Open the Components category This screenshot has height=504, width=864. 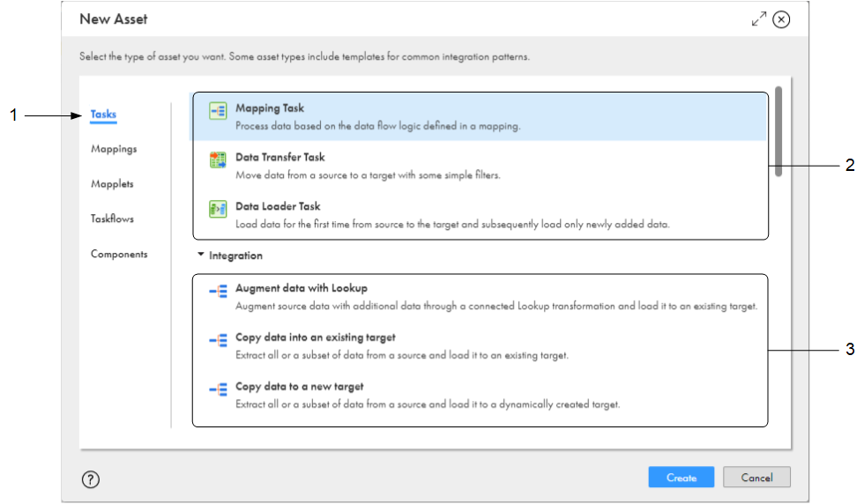point(120,254)
